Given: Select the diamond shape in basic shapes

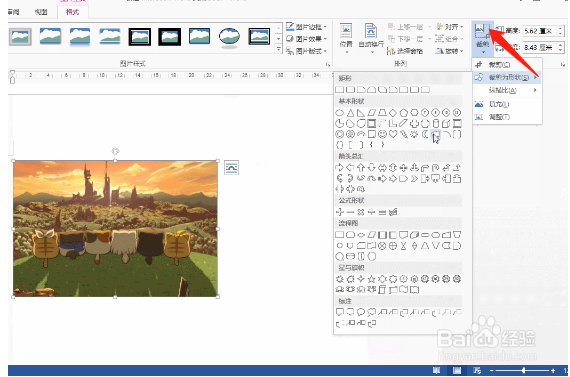Looking at the screenshot, I should click(x=393, y=113).
